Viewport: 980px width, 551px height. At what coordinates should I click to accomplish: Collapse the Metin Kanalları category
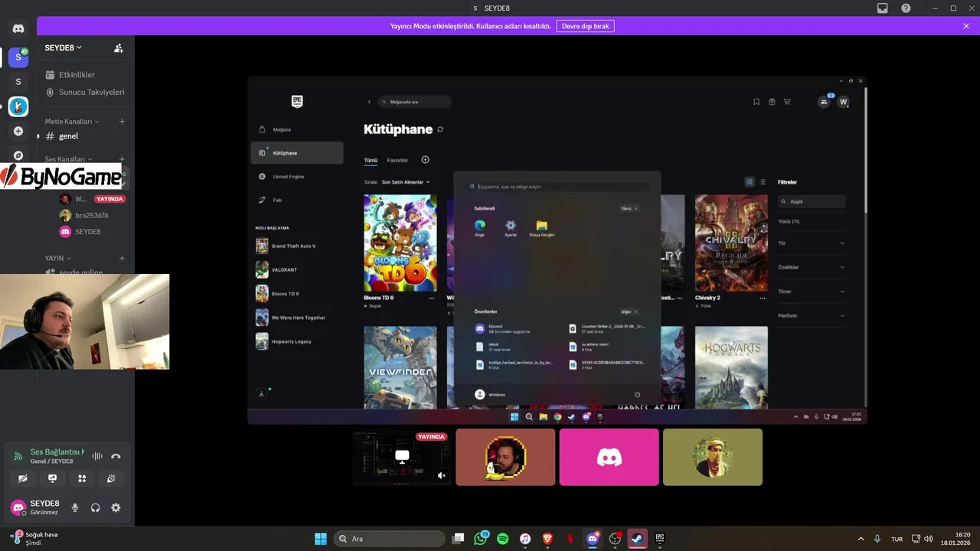(x=71, y=122)
